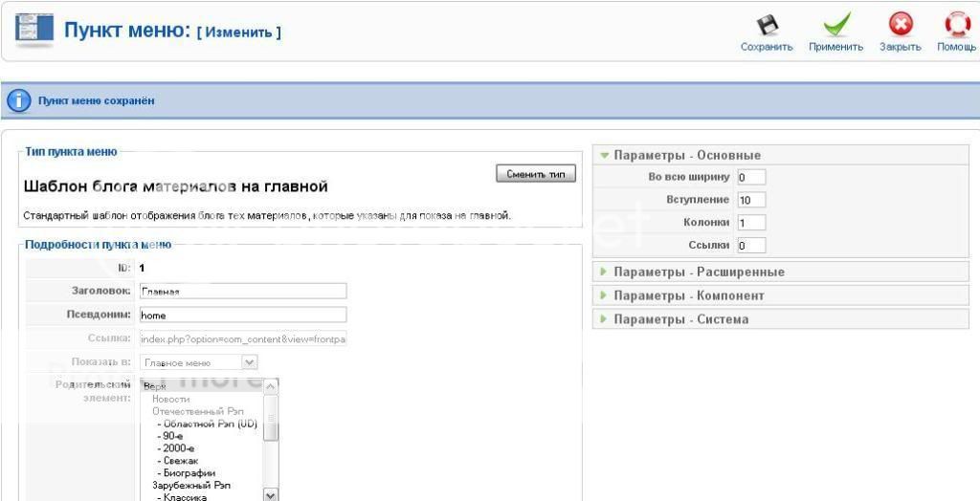Screen dimensions: 980x501
Task: Expand the Параметры - Система panel
Action: click(x=680, y=319)
